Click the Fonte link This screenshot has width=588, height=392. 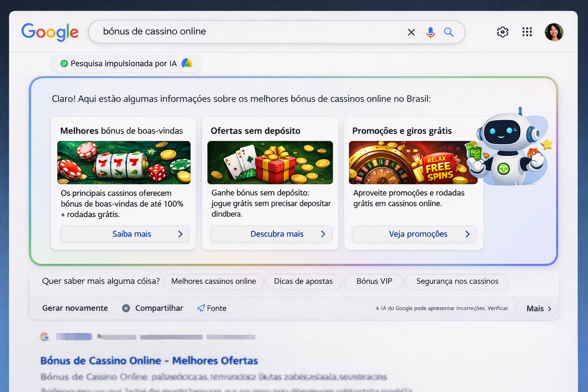coord(217,308)
